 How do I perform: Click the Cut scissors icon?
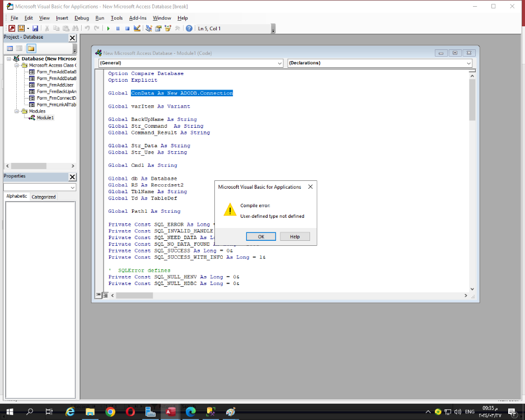point(47,29)
